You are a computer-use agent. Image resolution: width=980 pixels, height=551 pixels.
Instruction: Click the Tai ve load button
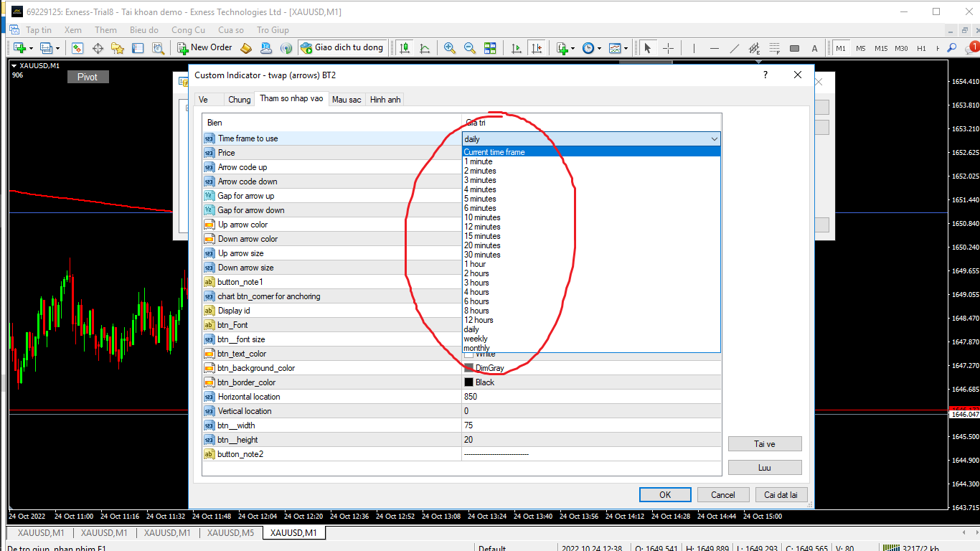(765, 444)
